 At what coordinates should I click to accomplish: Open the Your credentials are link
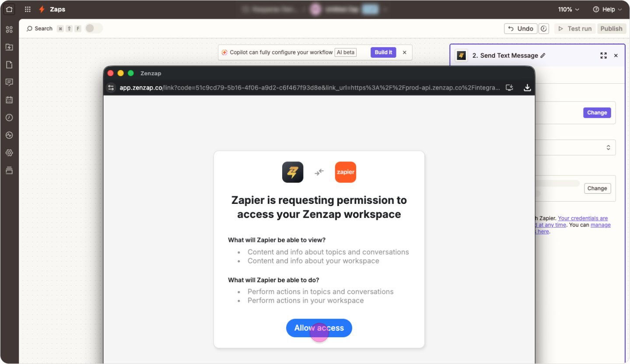pos(583,218)
